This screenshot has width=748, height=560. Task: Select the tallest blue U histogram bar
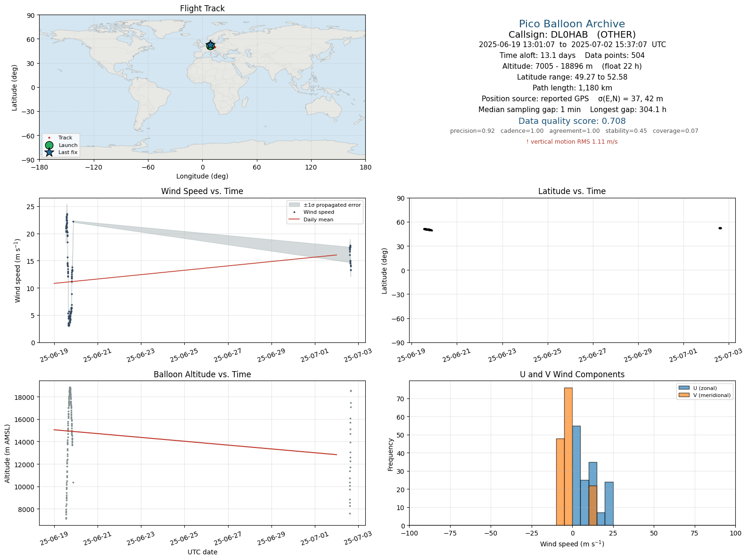point(576,476)
